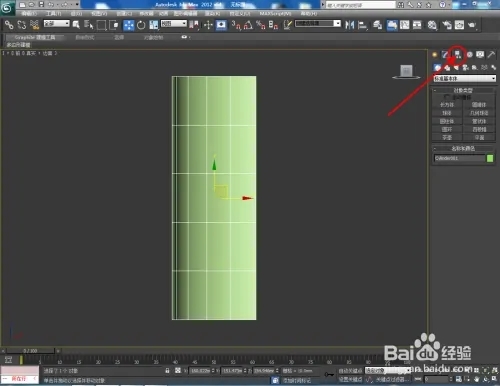Image resolution: width=500 pixels, height=386 pixels.
Task: Click the Select and Manipulate tool
Action: point(208,25)
